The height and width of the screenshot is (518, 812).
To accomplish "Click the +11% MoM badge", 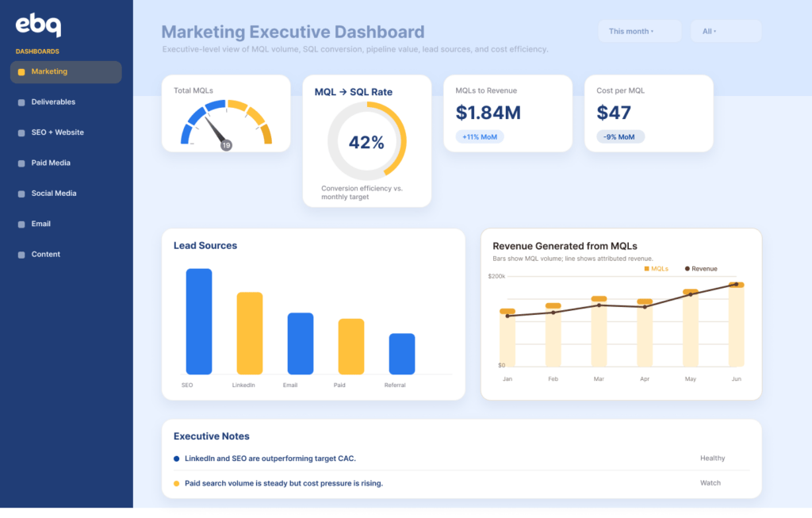I will tap(480, 137).
